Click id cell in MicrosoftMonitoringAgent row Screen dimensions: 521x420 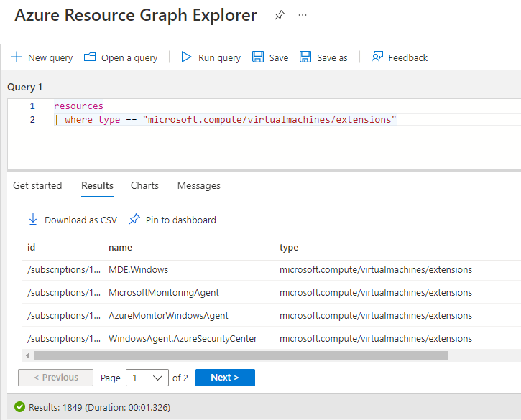[64, 292]
